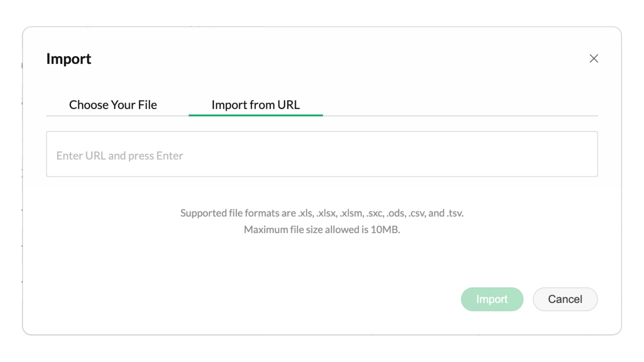Click the Import dialog title heading
644x362 pixels.
(69, 59)
